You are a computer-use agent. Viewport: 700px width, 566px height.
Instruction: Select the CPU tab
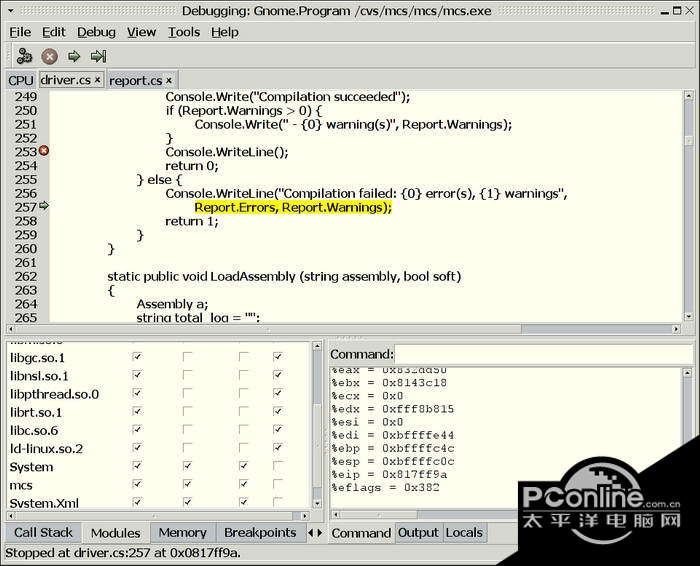20,80
